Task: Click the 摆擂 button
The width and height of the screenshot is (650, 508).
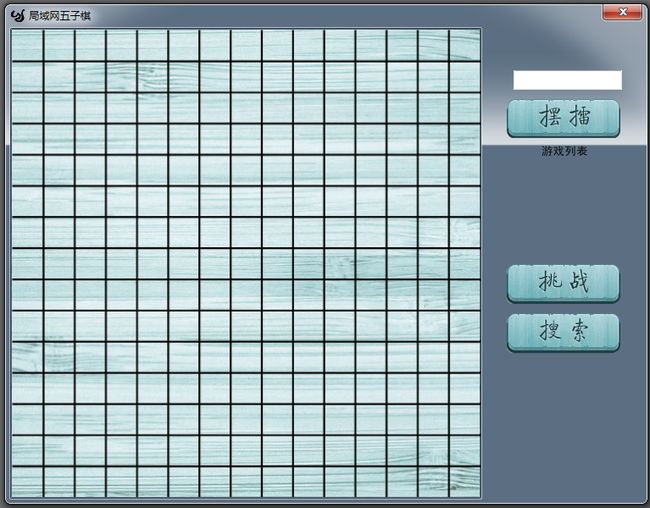Action: tap(563, 118)
